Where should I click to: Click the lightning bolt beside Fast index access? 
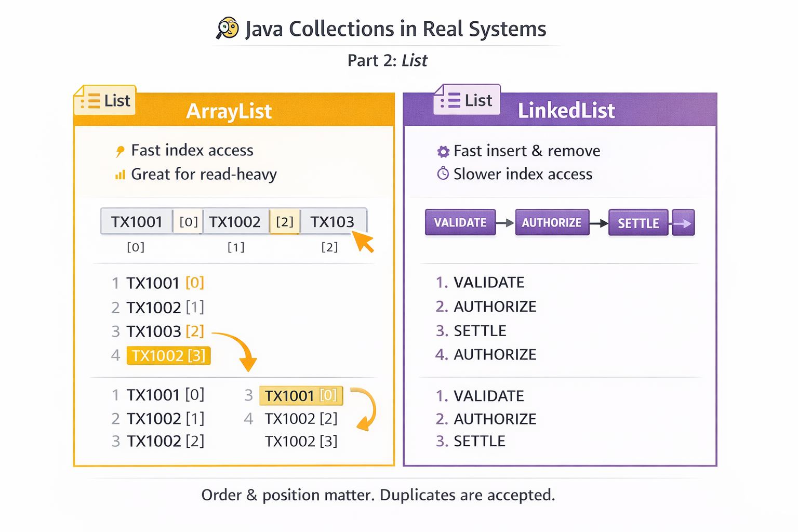coord(120,150)
